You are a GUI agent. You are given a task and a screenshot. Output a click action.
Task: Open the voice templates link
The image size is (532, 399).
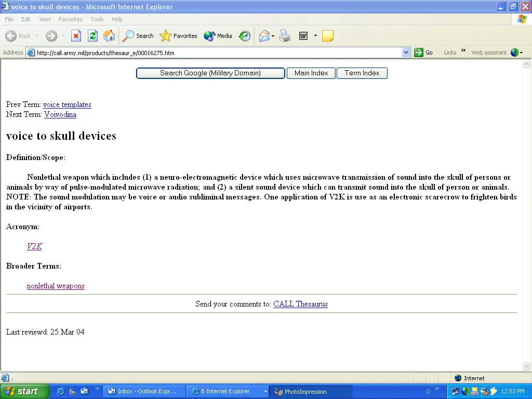pos(67,104)
